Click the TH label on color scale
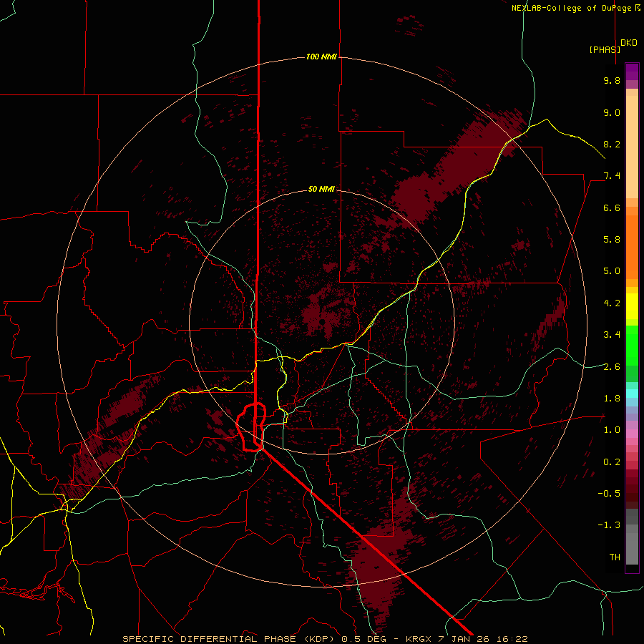 615,557
